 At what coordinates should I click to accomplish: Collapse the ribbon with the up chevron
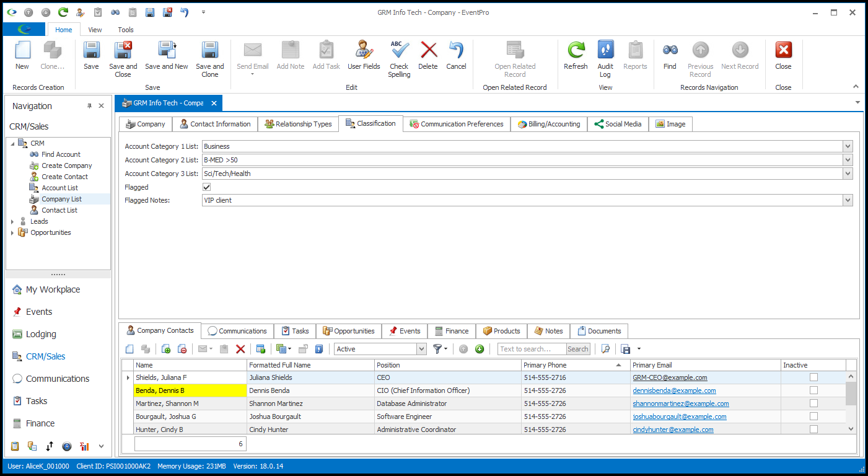tap(856, 87)
